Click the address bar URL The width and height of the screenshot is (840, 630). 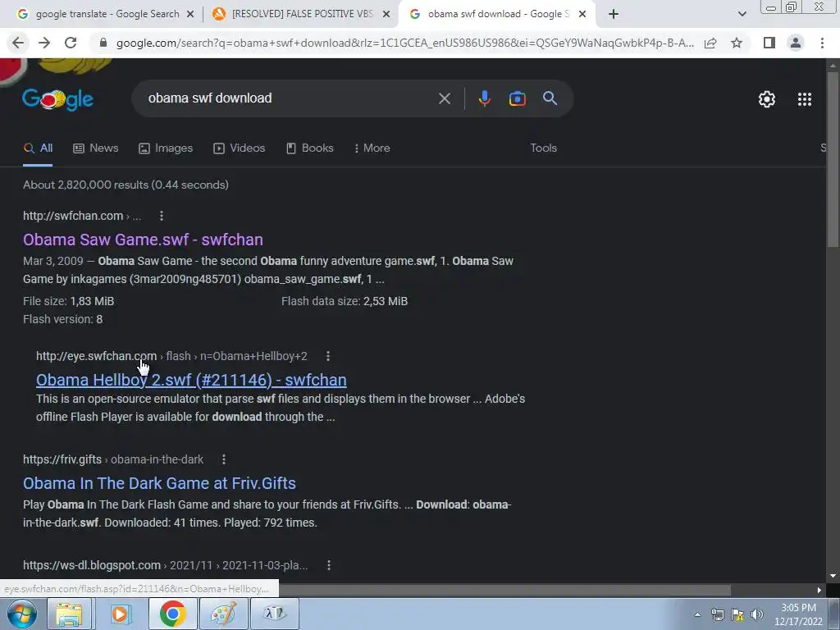405,43
